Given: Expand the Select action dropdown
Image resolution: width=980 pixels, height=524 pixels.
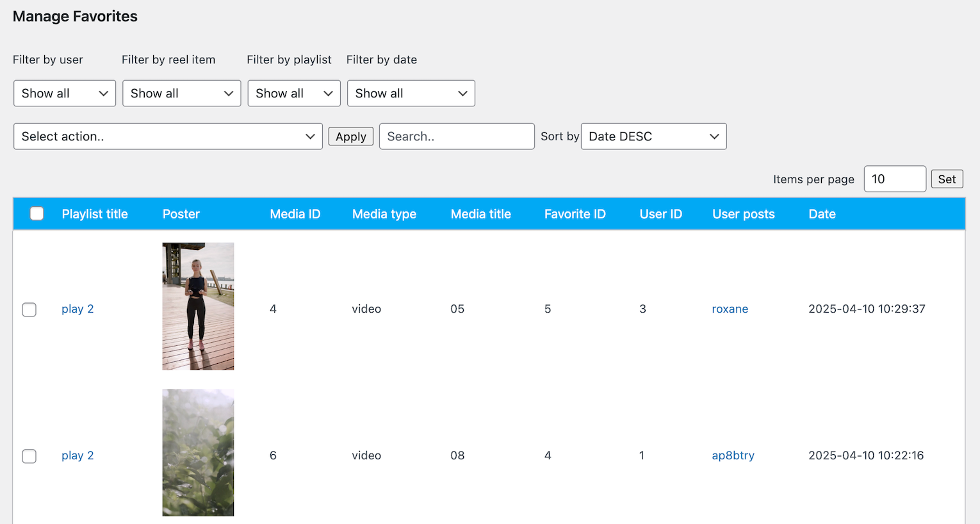Looking at the screenshot, I should [168, 136].
